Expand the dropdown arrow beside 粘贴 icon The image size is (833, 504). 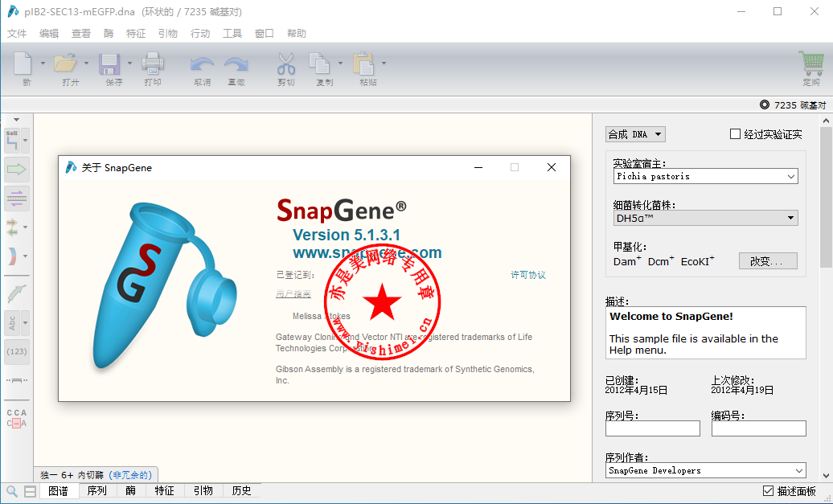[x=384, y=64]
